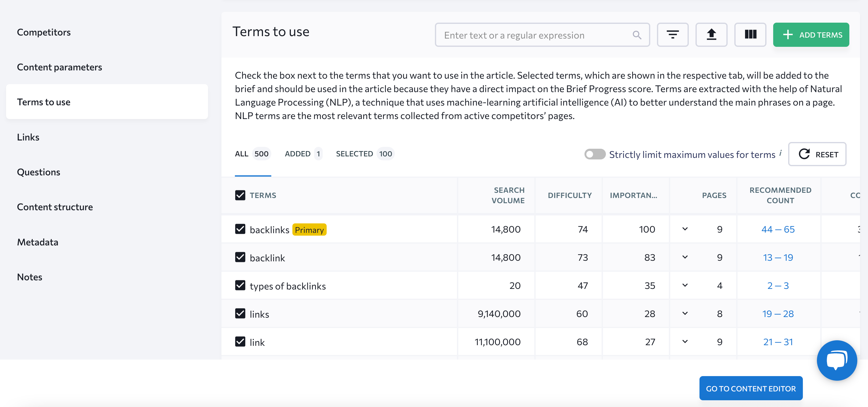The width and height of the screenshot is (868, 407).
Task: Expand the pages dropdown for 'backlinks' row
Action: pyautogui.click(x=685, y=229)
